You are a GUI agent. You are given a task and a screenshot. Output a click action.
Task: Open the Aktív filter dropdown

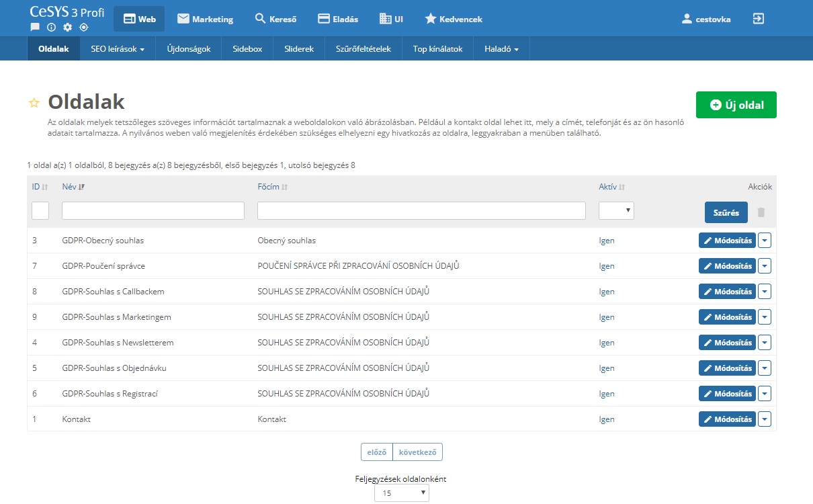(616, 210)
